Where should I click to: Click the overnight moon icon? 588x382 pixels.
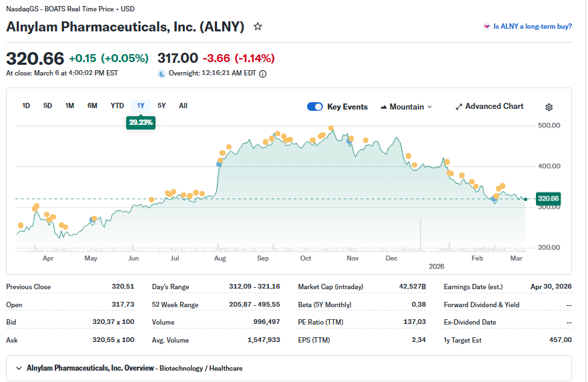(x=162, y=74)
